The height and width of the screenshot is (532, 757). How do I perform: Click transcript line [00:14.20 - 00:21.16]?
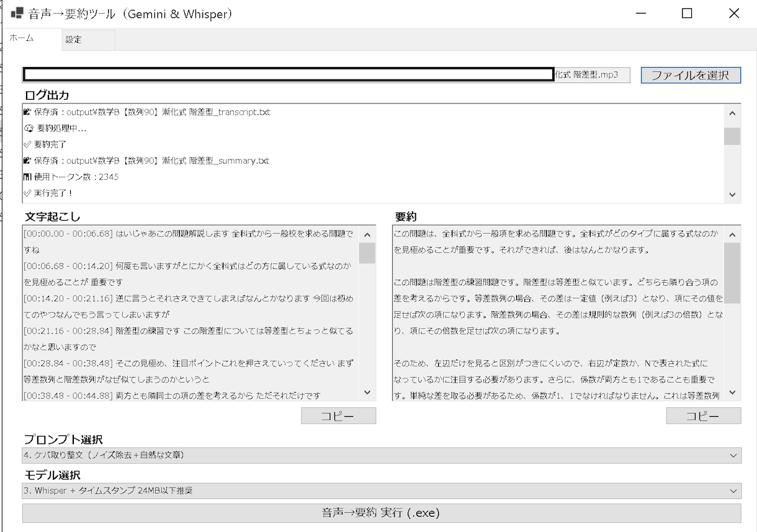pyautogui.click(x=189, y=306)
